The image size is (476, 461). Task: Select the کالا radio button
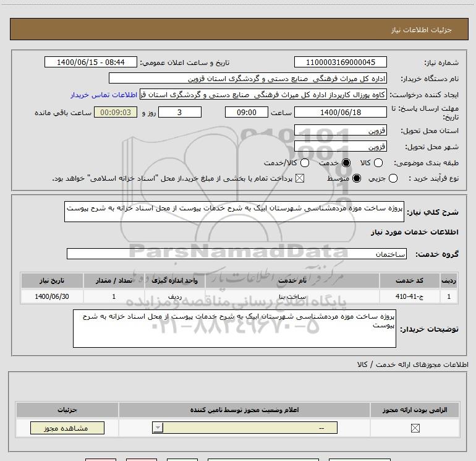coord(378,163)
